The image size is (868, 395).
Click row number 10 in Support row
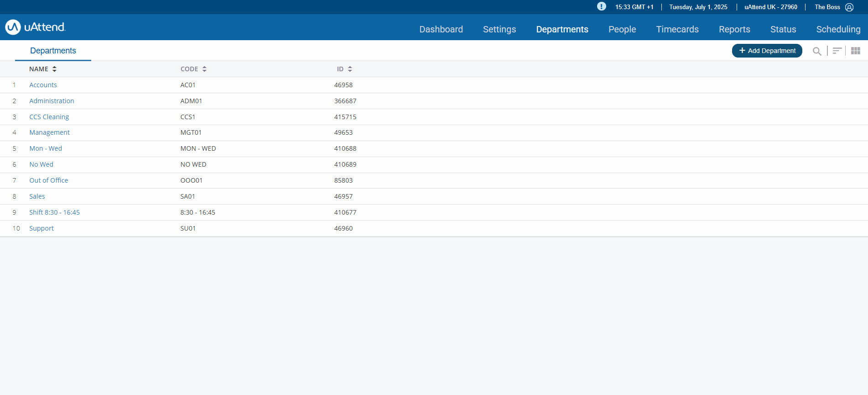coord(16,228)
